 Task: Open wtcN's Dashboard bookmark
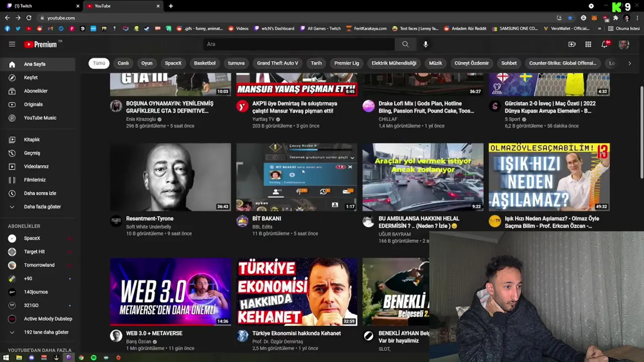[x=274, y=29]
